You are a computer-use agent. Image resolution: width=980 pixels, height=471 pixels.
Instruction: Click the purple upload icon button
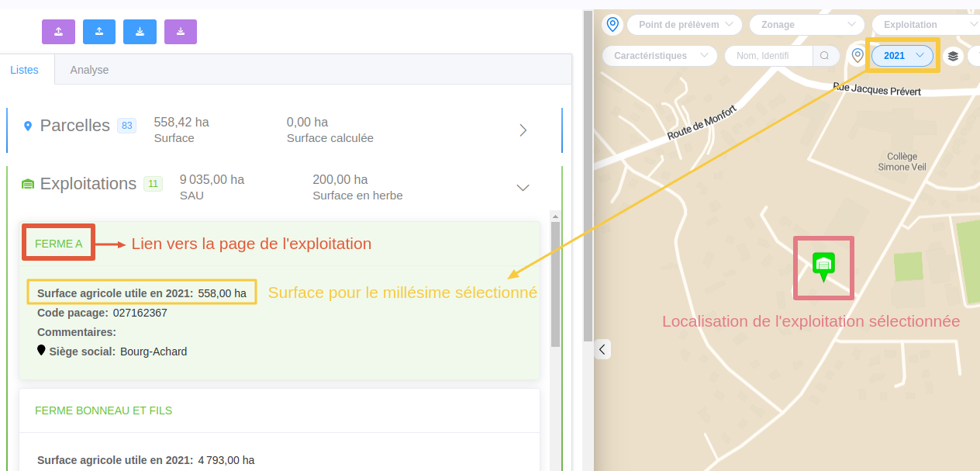[58, 31]
